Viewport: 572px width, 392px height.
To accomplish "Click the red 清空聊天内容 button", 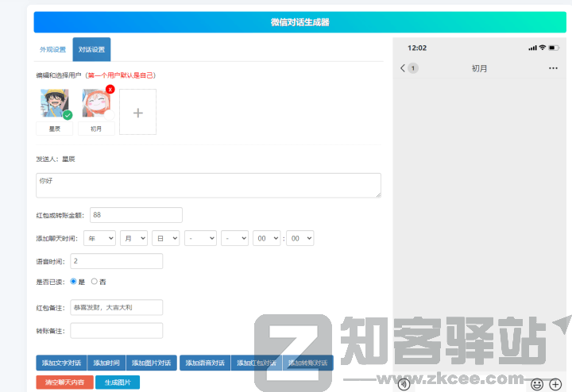I will click(64, 382).
